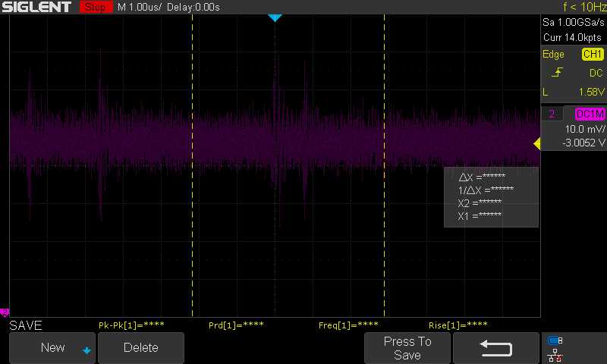Viewport: 607px width, 364px height.
Task: Click the Curr 14.0kpts memory depth
Action: 572,37
